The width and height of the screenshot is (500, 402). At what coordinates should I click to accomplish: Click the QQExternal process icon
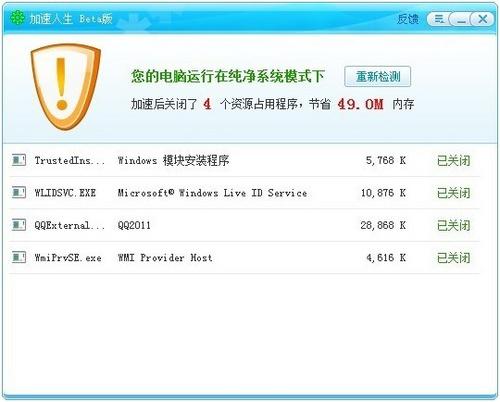point(19,225)
